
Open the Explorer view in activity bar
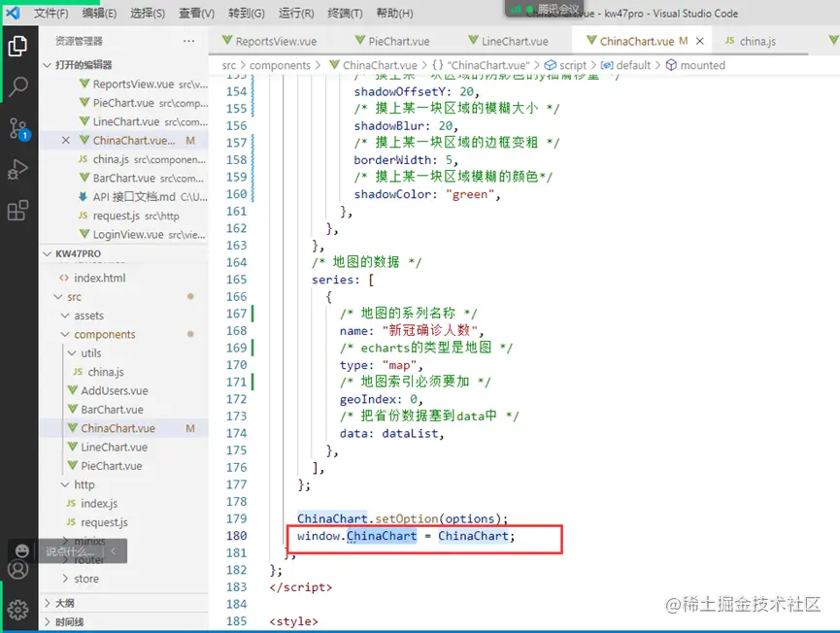point(17,46)
